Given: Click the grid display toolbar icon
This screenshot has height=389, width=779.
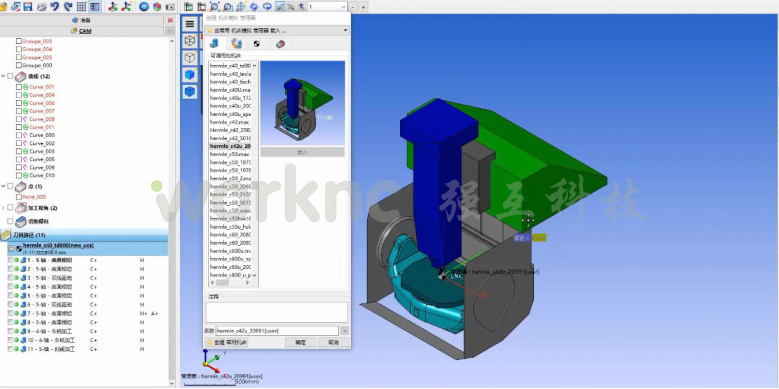Looking at the screenshot, I should 81,6.
